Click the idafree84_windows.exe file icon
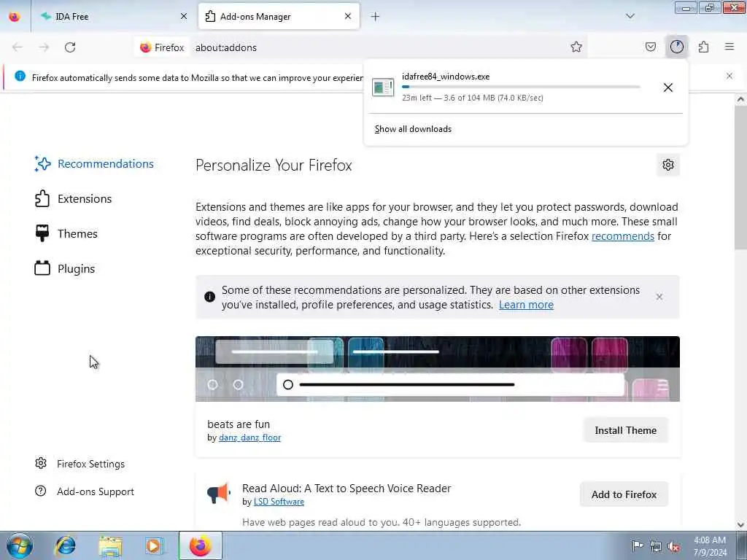747x560 pixels. click(x=383, y=87)
